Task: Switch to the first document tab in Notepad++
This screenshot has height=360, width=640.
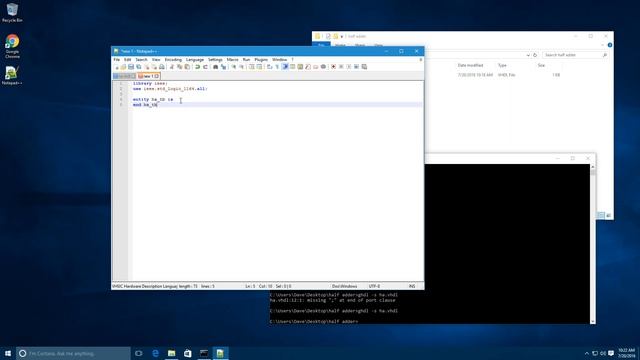Action: 124,76
